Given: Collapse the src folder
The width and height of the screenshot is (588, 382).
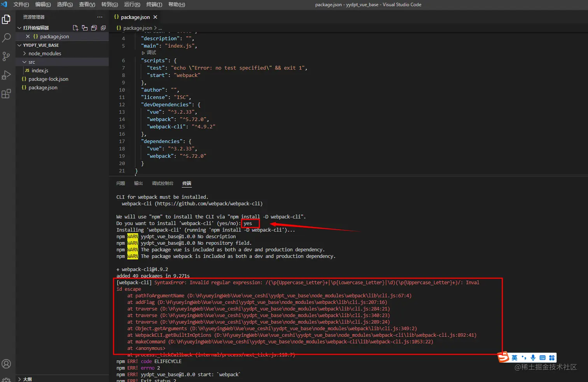Looking at the screenshot, I should click(25, 62).
